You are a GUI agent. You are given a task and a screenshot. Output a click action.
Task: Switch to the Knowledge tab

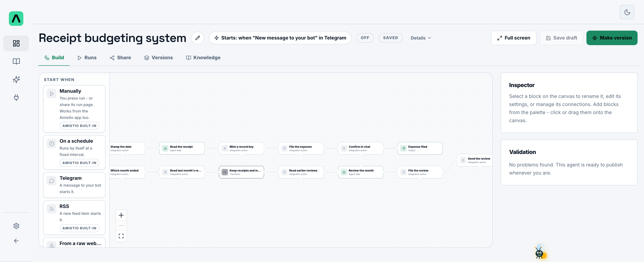pos(203,58)
